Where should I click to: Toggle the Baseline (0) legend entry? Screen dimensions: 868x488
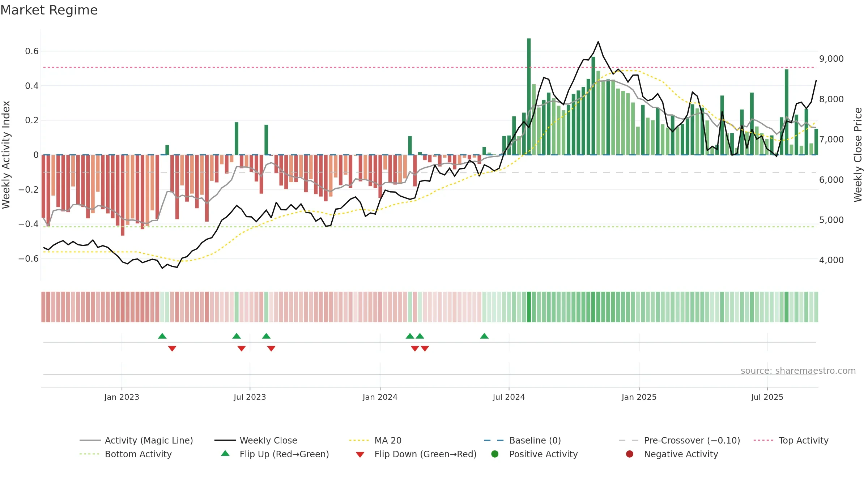[522, 440]
